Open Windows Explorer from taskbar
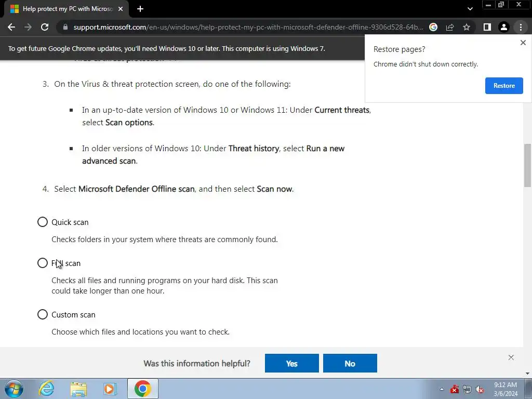This screenshot has height=399, width=532. click(x=78, y=389)
